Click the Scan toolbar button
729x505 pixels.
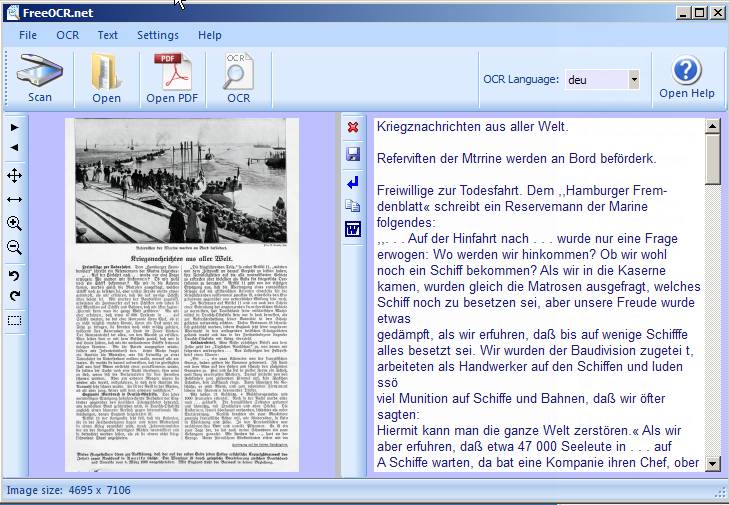click(40, 78)
